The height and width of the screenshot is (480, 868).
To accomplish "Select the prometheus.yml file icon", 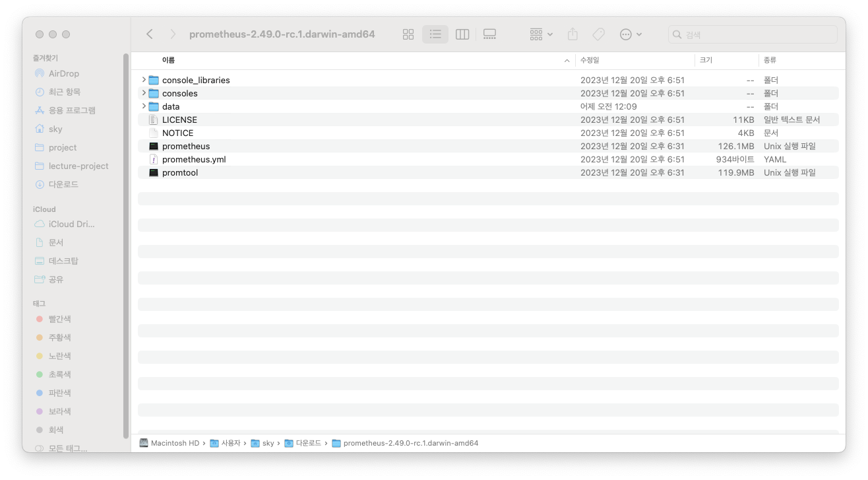I will point(154,159).
